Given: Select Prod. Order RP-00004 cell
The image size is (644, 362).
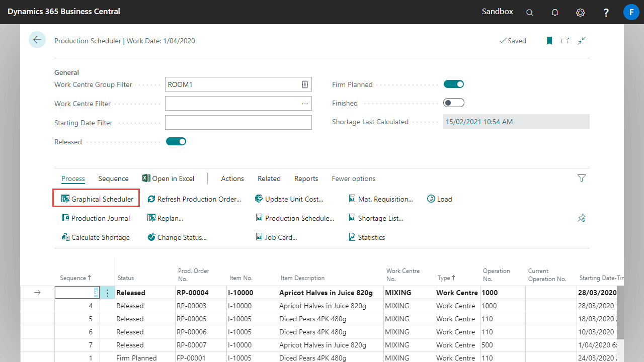Looking at the screenshot, I should [x=200, y=293].
